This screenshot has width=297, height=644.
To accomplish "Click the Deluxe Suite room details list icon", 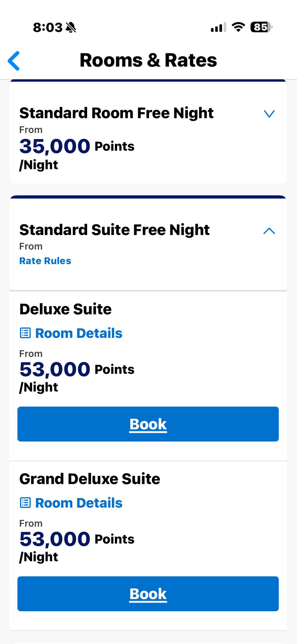I will [25, 333].
